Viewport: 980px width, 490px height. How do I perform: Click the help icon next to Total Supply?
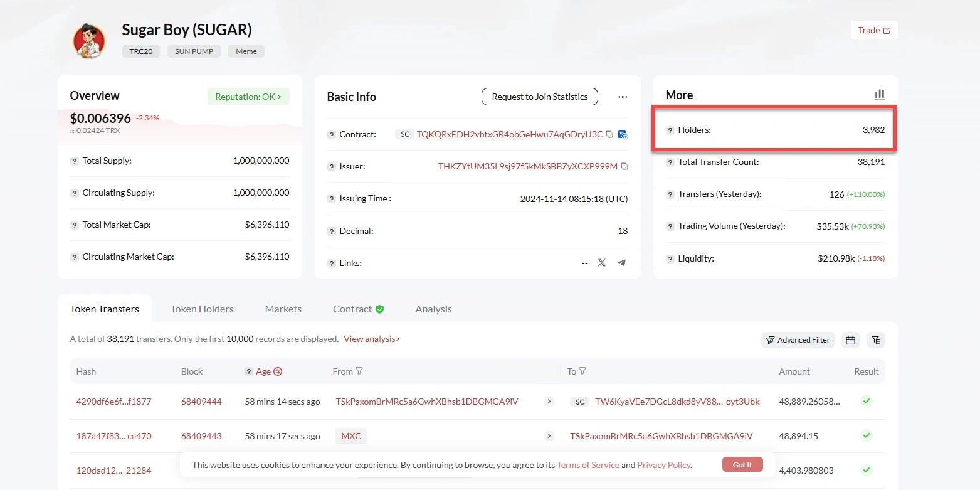coord(75,161)
